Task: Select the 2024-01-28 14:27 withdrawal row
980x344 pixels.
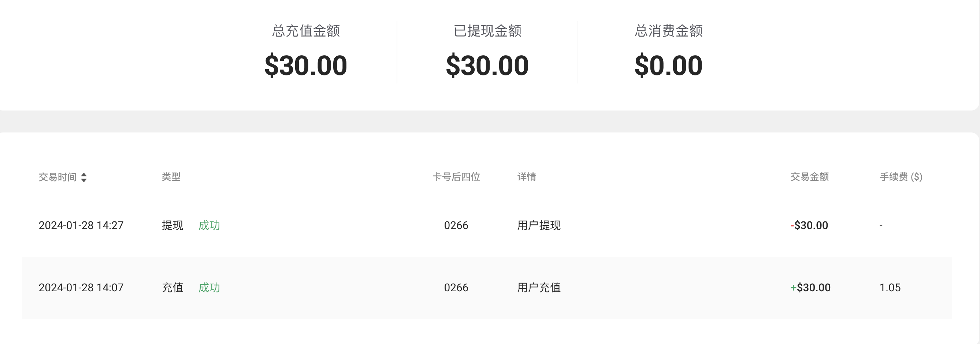Action: click(x=487, y=225)
